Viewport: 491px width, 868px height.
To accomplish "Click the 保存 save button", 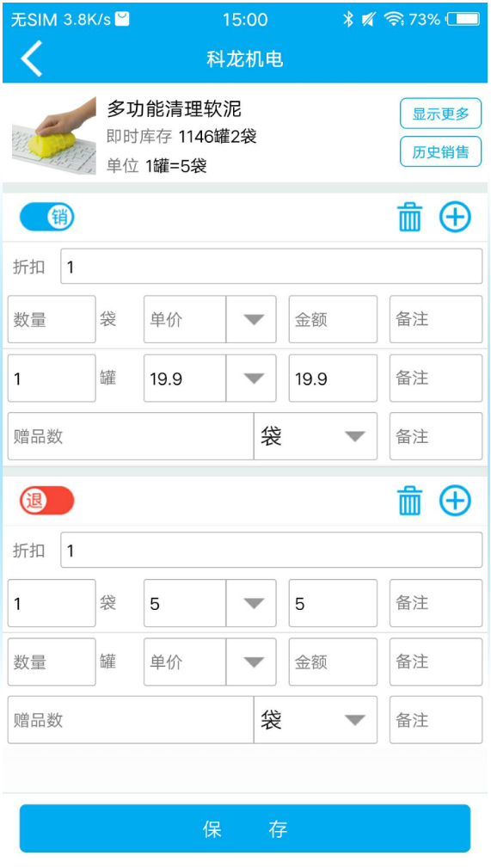I will click(245, 828).
